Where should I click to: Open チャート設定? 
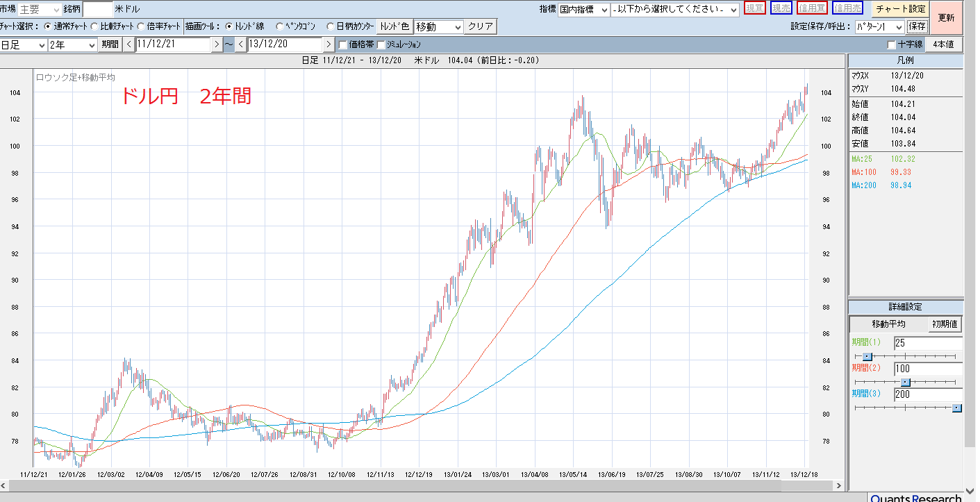[900, 9]
